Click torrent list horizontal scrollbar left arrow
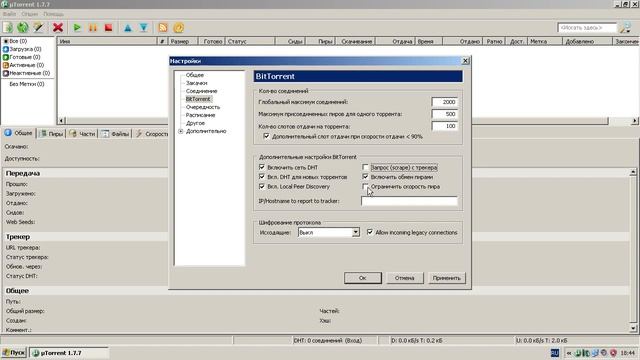Screen dimensions: 640x360 (x=61, y=120)
